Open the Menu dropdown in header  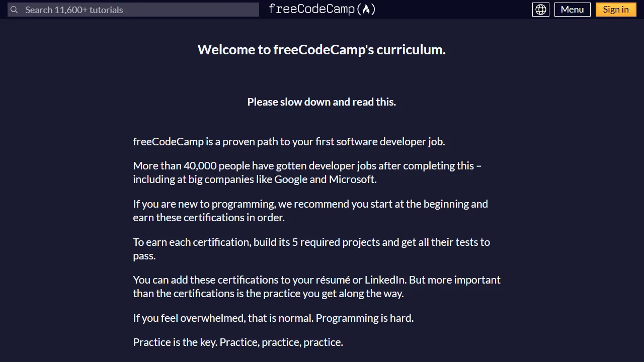tap(572, 10)
